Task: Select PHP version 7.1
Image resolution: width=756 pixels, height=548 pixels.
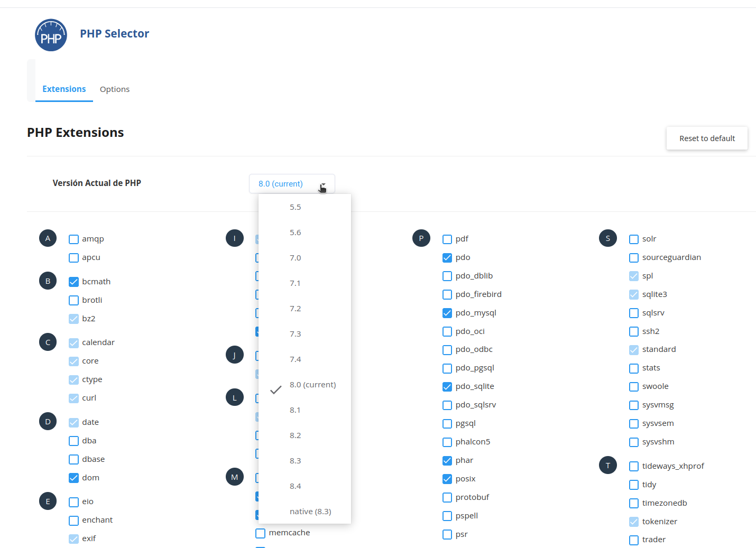Action: point(305,283)
